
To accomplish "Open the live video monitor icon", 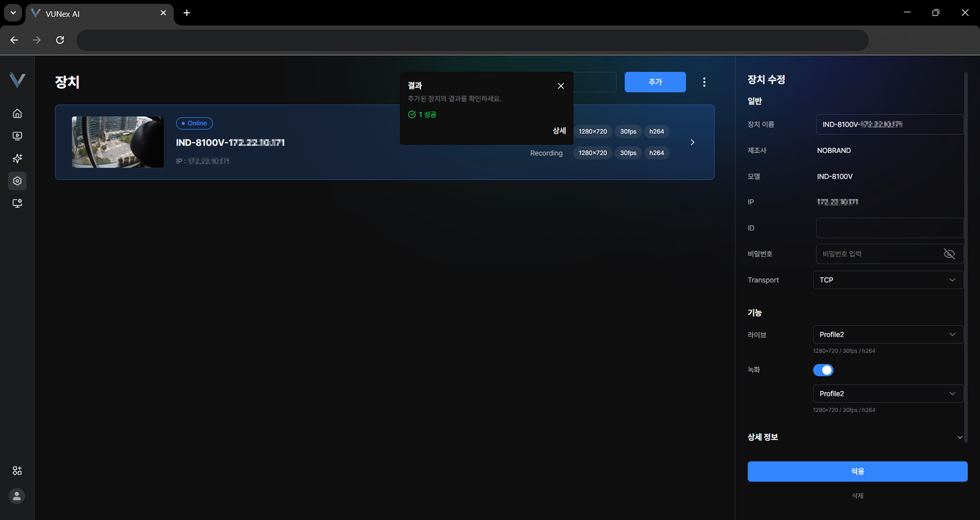I will 17,136.
